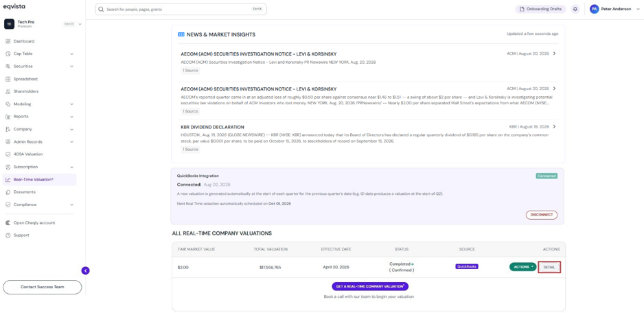
Task: Click the Cap Table pie icon
Action: 8,54
